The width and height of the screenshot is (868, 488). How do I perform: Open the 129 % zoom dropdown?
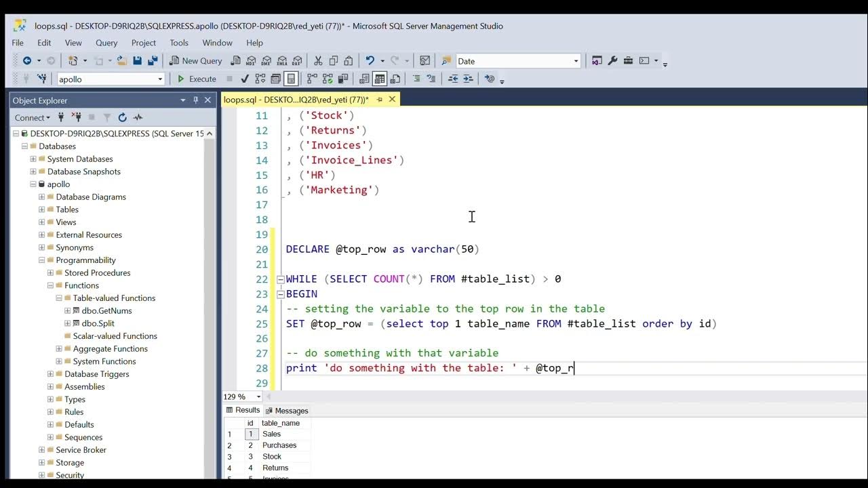[258, 396]
